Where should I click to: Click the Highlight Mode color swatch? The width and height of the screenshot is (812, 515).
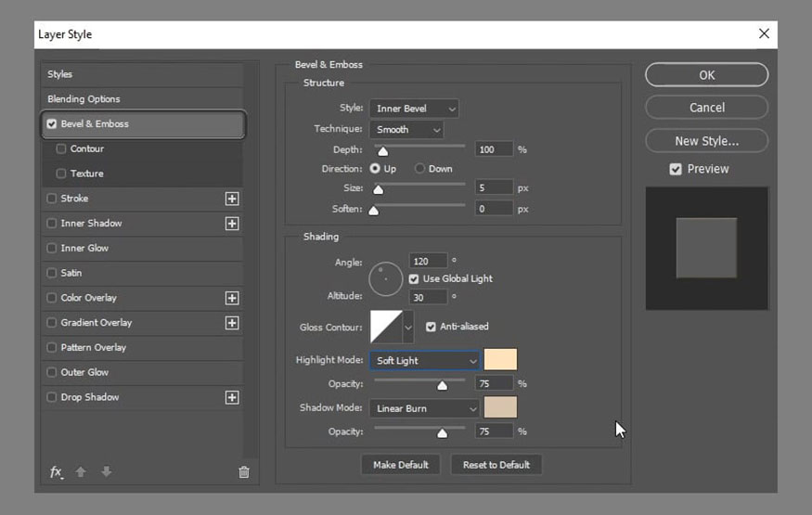(x=500, y=360)
